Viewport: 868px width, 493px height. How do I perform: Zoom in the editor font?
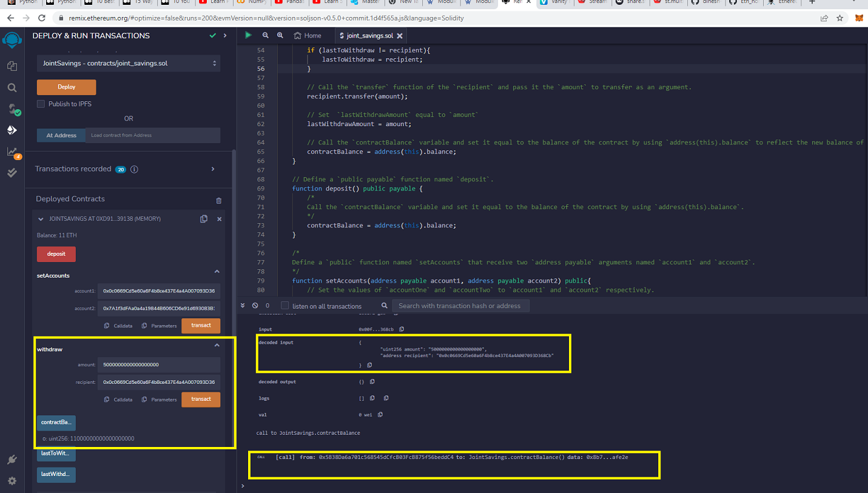(x=280, y=35)
